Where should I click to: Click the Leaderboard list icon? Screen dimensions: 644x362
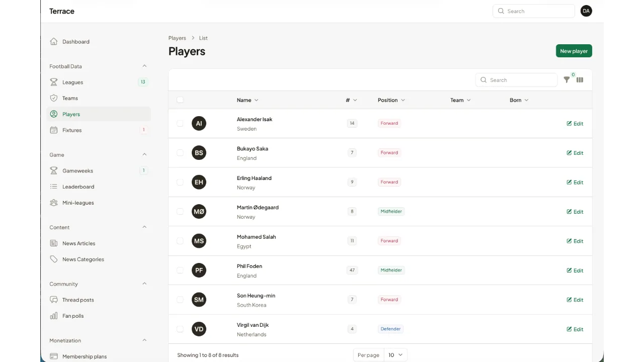tap(54, 187)
